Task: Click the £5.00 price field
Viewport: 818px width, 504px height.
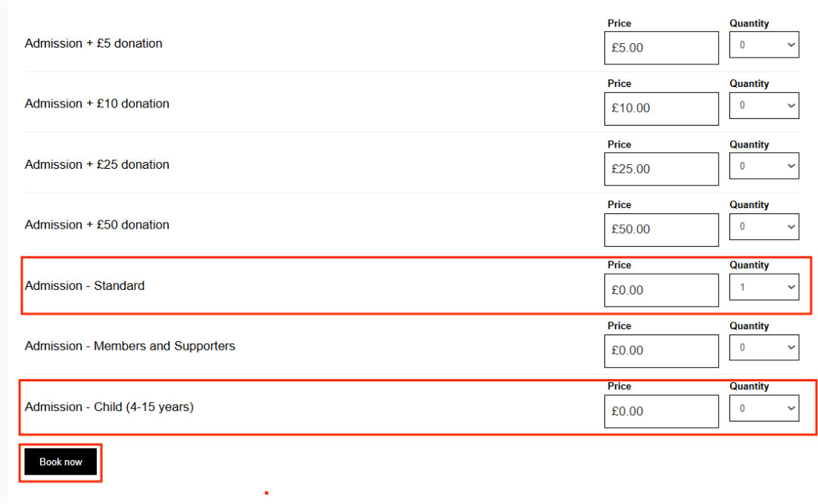Action: point(661,48)
